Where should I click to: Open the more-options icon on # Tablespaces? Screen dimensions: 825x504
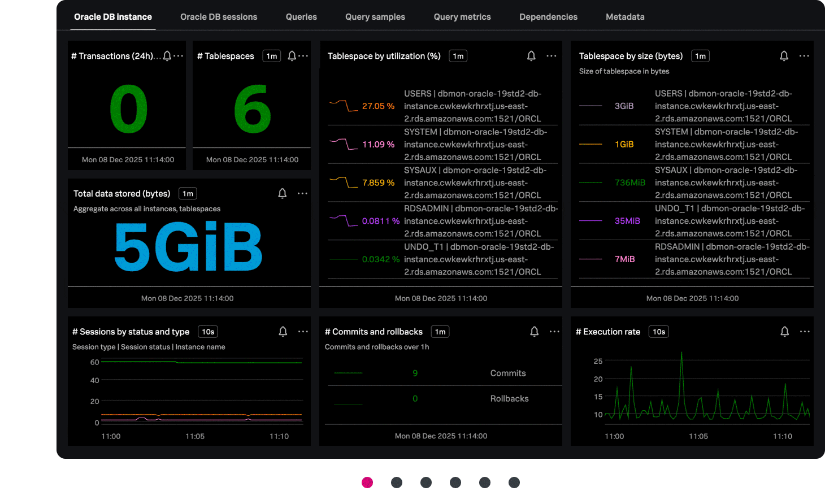[303, 55]
